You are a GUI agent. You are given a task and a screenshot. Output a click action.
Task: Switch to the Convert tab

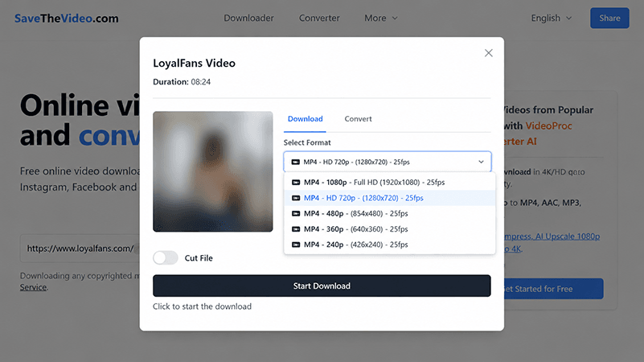pyautogui.click(x=358, y=119)
